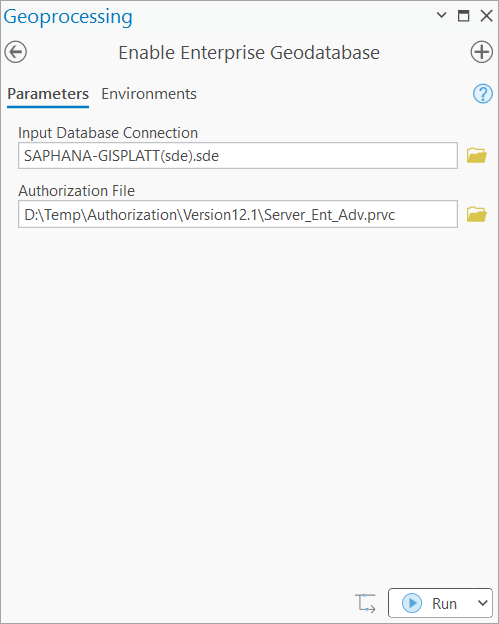Open the tool help question mark icon
Image resolution: width=499 pixels, height=624 pixels.
[483, 94]
